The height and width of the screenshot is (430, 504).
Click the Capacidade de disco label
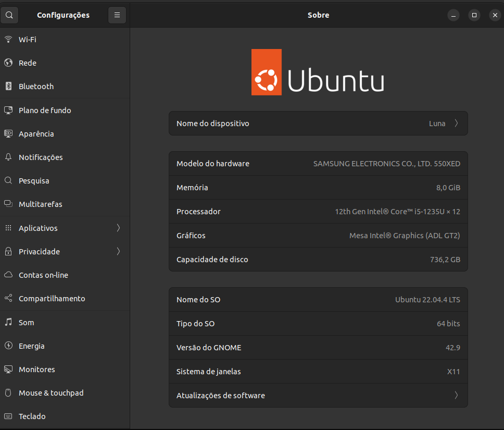coord(212,260)
